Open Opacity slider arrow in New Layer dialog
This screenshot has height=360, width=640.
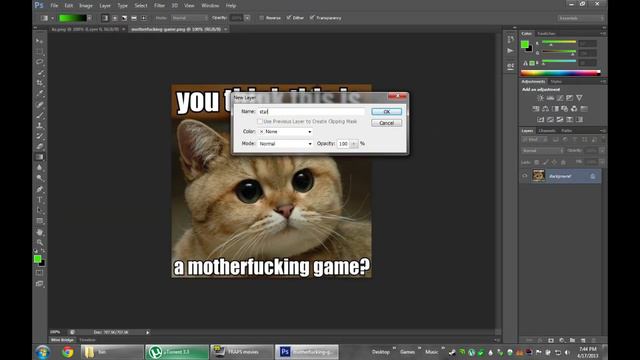353,144
